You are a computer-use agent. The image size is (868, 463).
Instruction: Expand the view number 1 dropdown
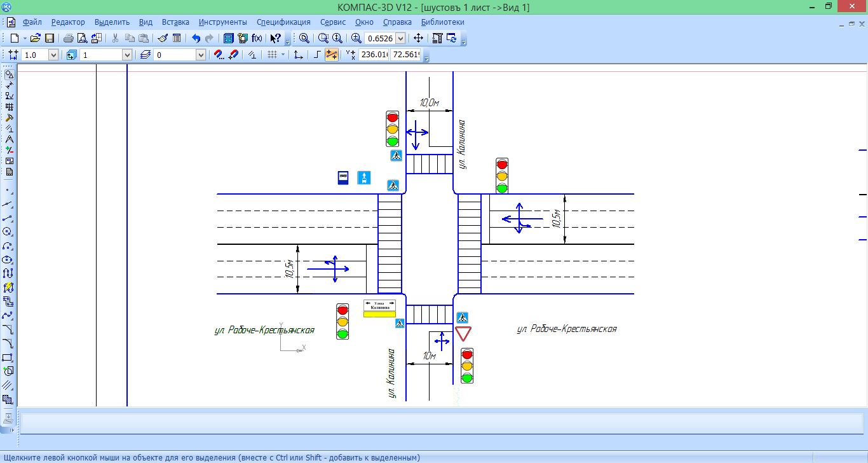127,55
